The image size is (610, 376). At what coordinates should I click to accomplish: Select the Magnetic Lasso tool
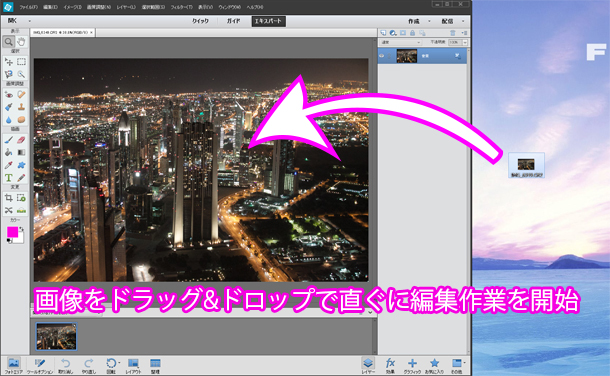[x=8, y=74]
